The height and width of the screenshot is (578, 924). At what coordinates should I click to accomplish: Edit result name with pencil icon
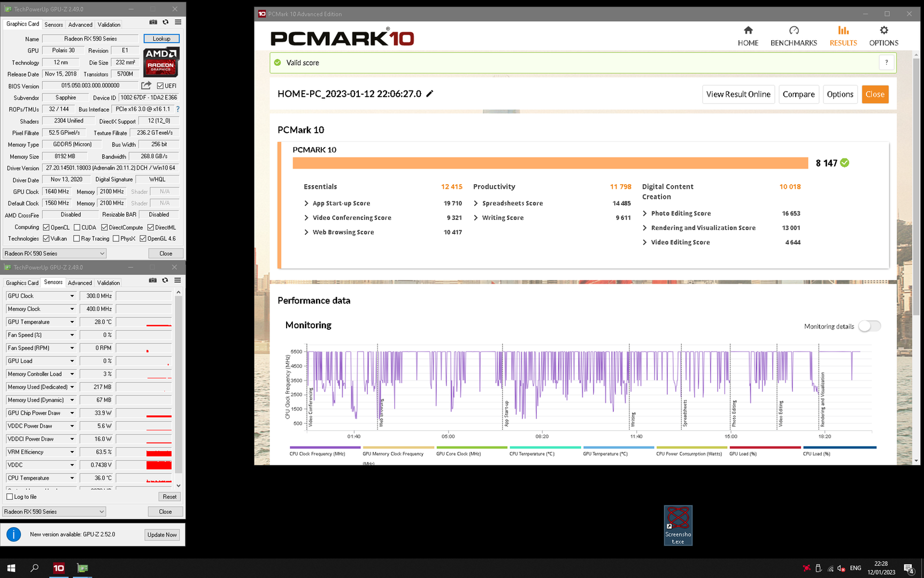click(429, 94)
